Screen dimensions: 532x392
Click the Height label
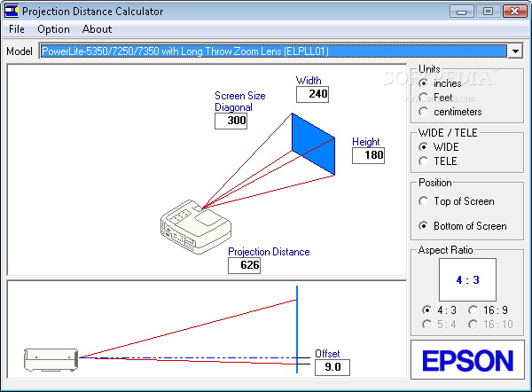pyautogui.click(x=365, y=142)
